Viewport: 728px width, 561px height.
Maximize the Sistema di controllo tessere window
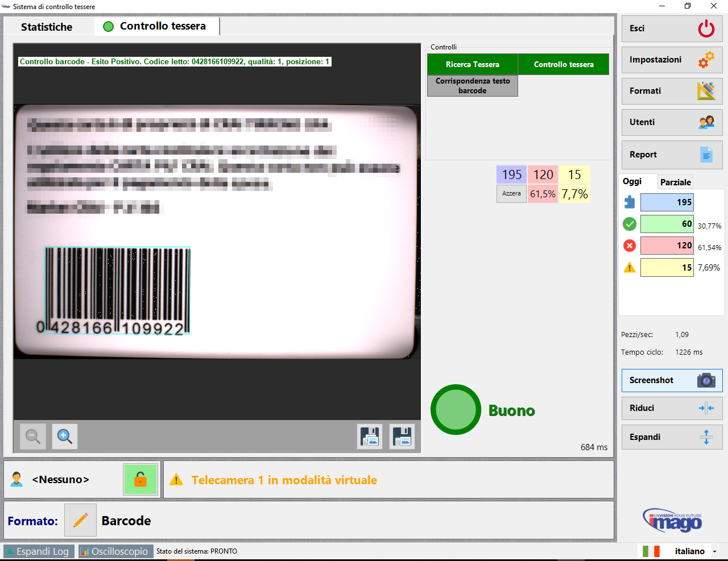pyautogui.click(x=688, y=6)
